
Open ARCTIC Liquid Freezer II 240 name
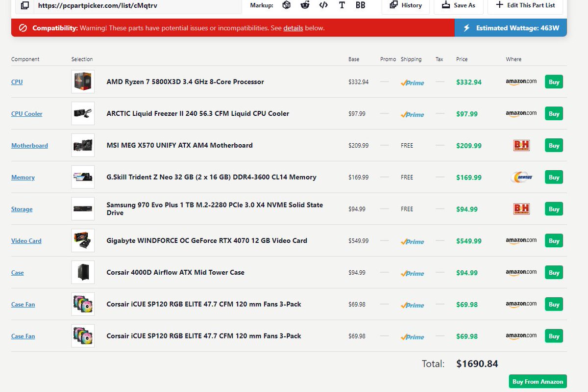point(198,113)
